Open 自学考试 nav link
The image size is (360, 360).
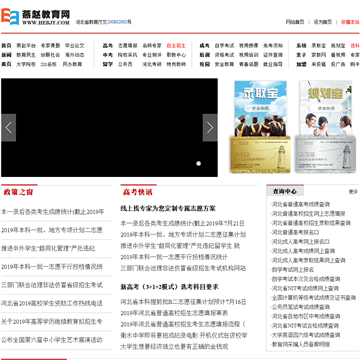[x=224, y=46]
